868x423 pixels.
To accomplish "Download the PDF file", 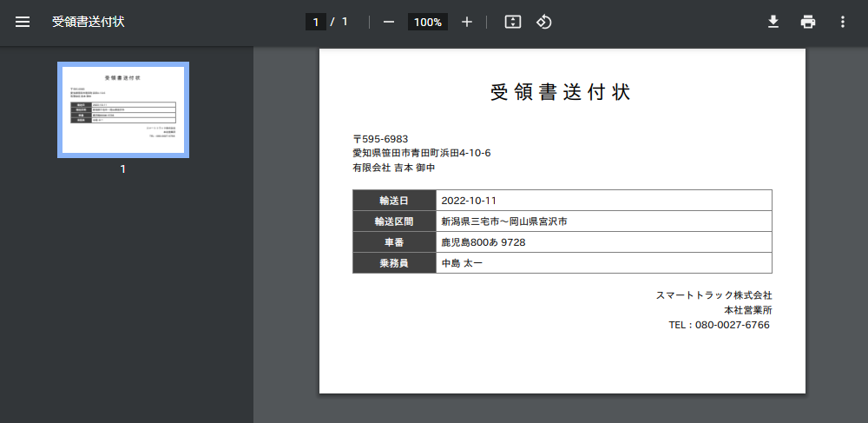I will pyautogui.click(x=773, y=22).
